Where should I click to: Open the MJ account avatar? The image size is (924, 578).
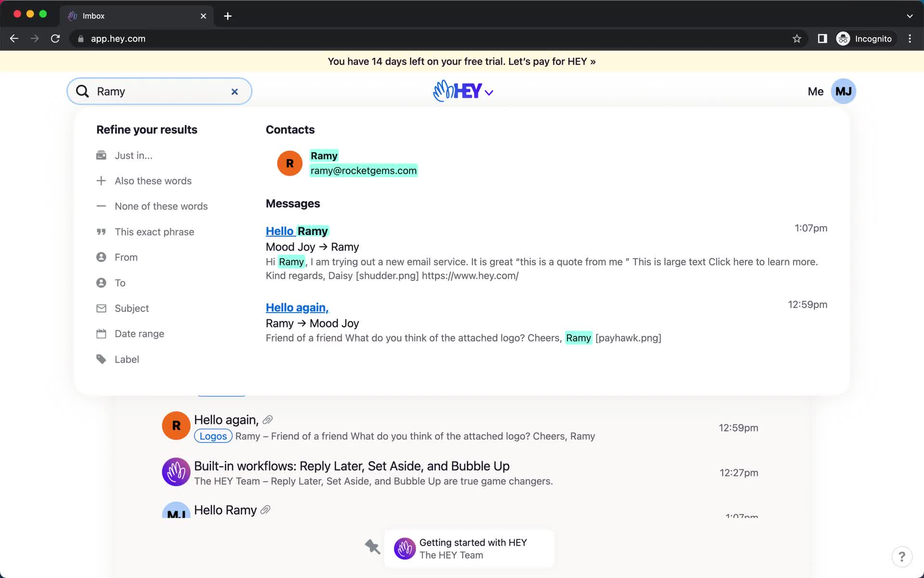point(843,92)
